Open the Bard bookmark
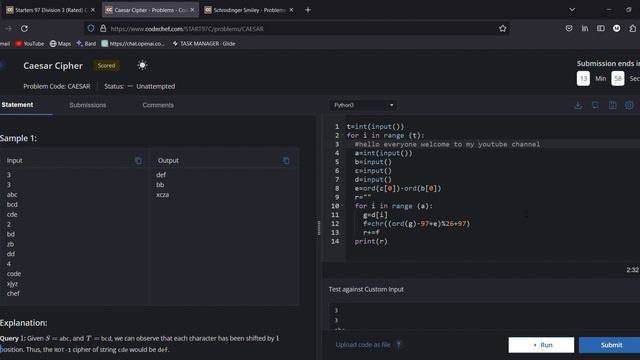Screen dimensions: 640x360 86,44
